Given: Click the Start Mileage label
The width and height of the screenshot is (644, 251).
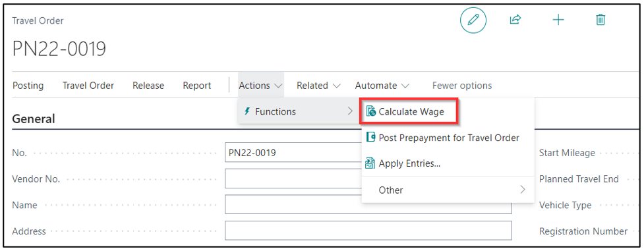Looking at the screenshot, I should tap(567, 153).
